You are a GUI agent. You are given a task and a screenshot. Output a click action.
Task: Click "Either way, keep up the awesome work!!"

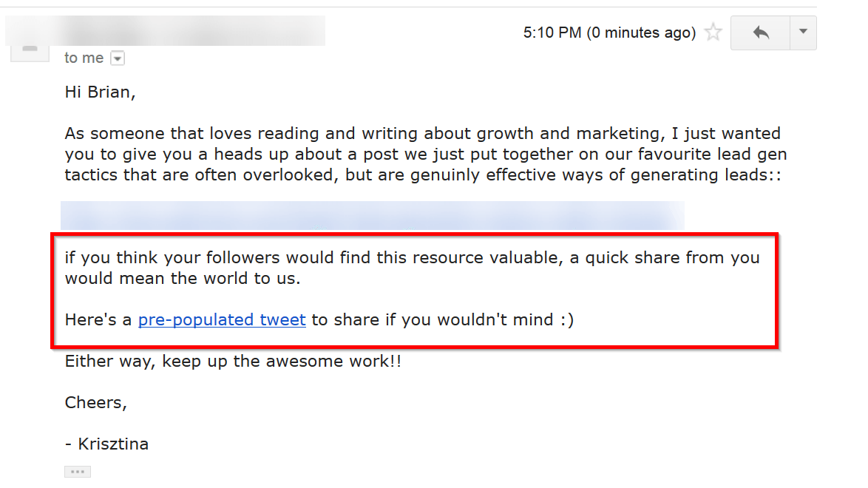click(x=233, y=361)
